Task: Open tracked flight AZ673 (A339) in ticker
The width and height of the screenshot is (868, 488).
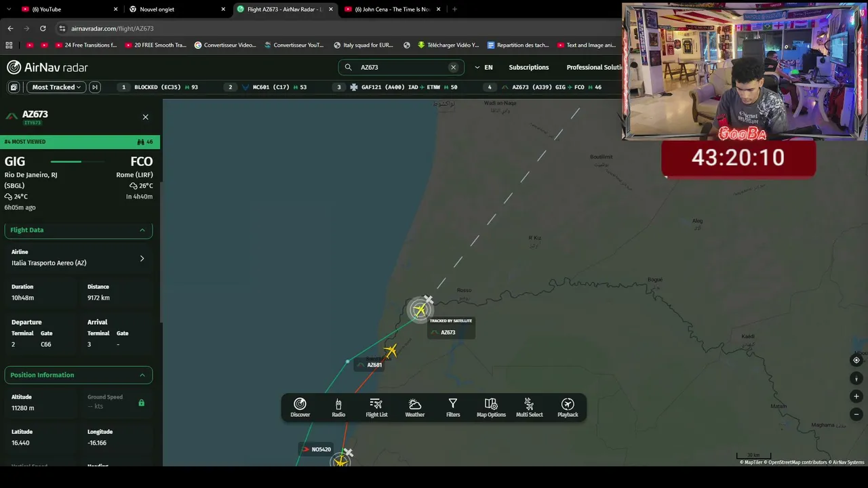Action: 544,87
